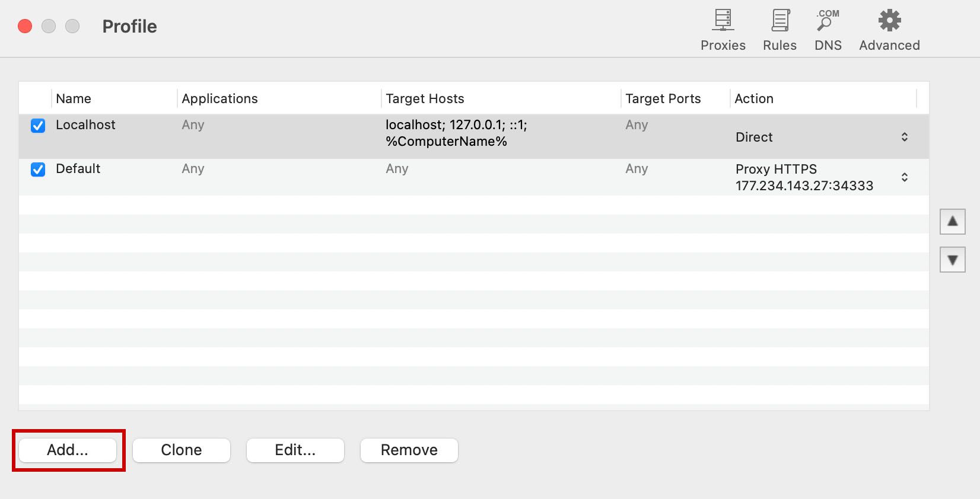Disable the Default rule checkbox

coord(38,169)
